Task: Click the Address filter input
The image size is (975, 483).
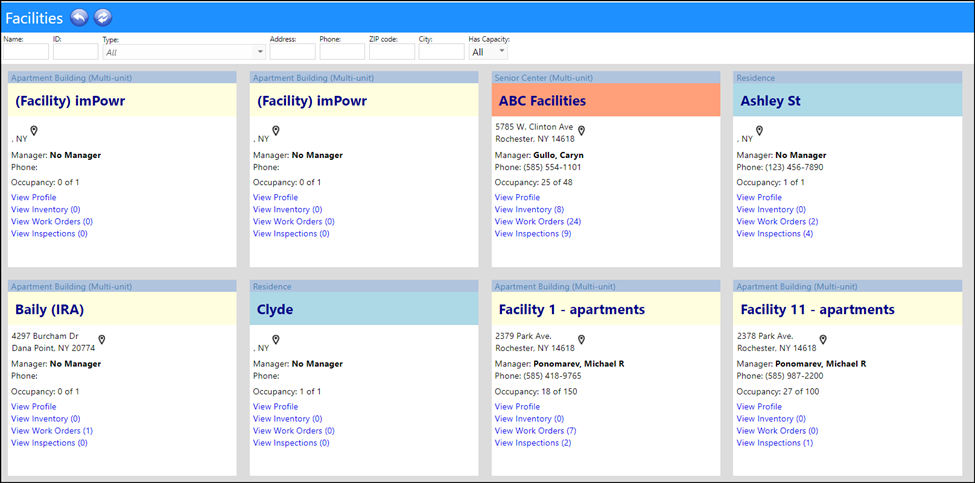Action: pyautogui.click(x=293, y=52)
